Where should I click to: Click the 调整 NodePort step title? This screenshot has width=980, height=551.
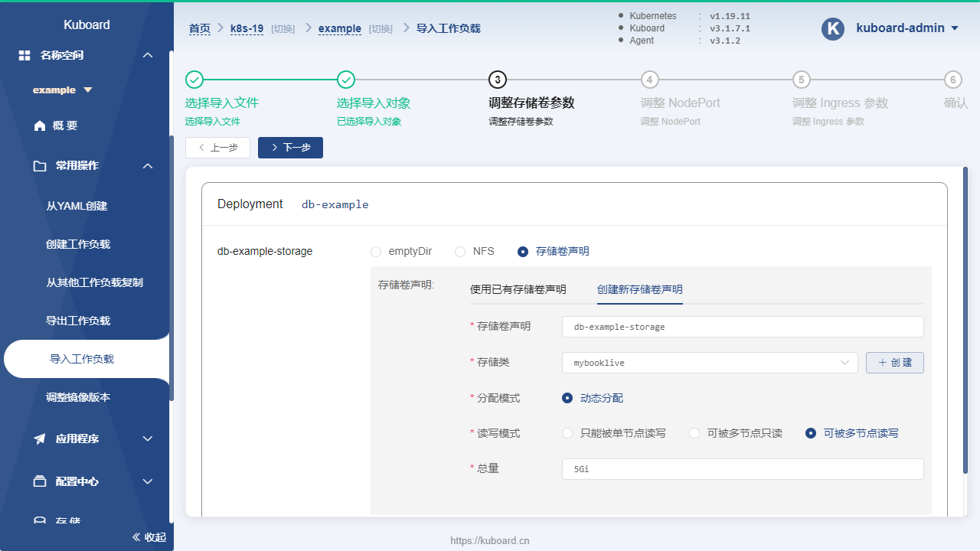680,103
